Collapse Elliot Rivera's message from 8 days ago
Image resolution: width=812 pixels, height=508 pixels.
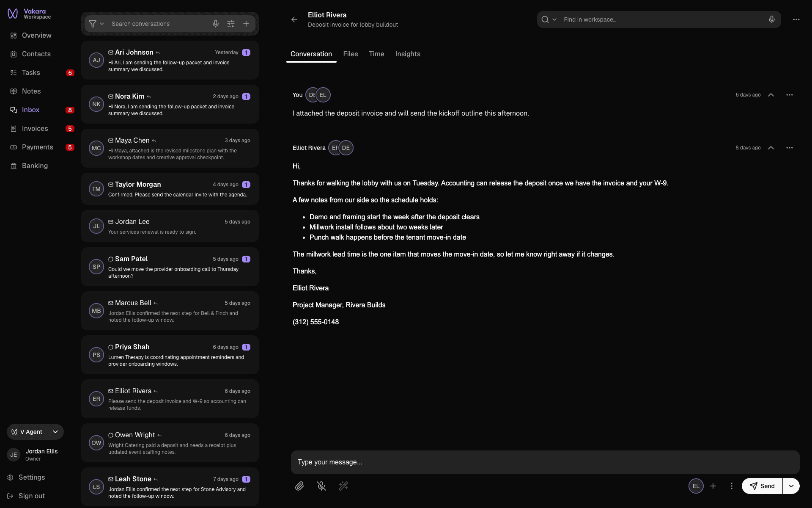point(771,148)
